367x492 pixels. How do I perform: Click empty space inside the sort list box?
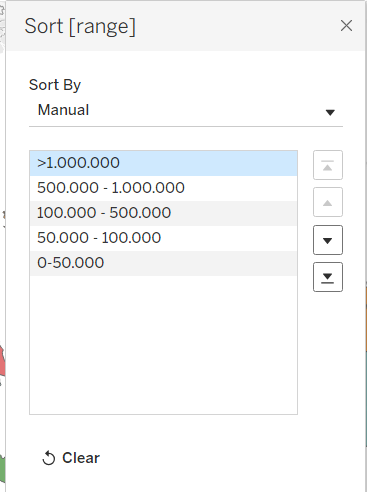pyautogui.click(x=163, y=345)
